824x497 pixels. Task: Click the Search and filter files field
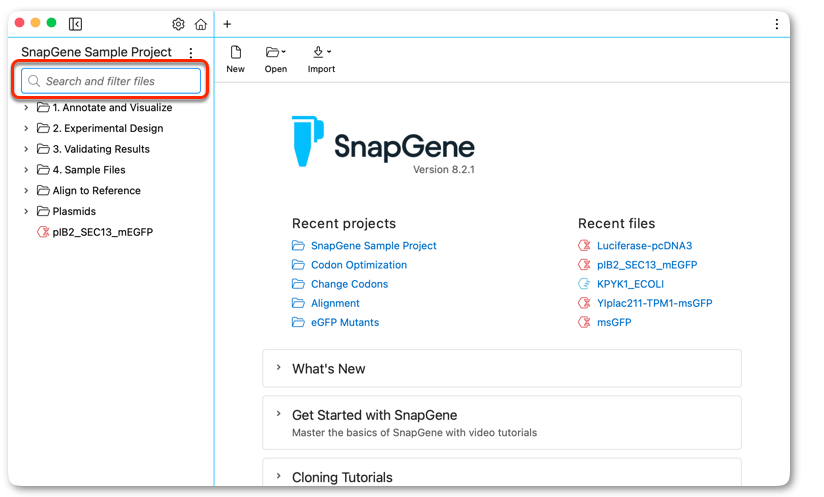pos(111,81)
